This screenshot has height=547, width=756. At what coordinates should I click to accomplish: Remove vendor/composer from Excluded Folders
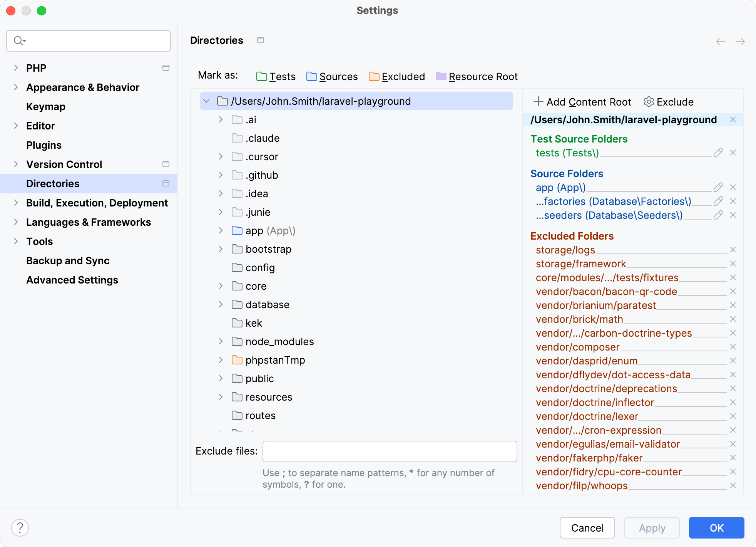tap(733, 347)
